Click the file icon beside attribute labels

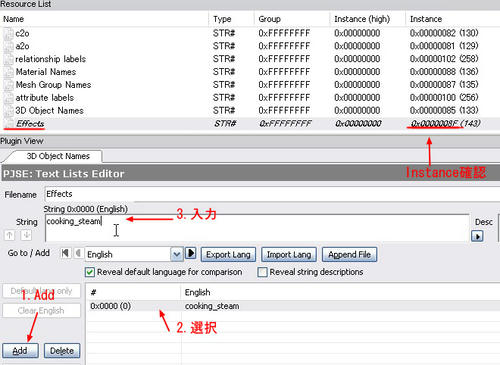click(x=8, y=98)
